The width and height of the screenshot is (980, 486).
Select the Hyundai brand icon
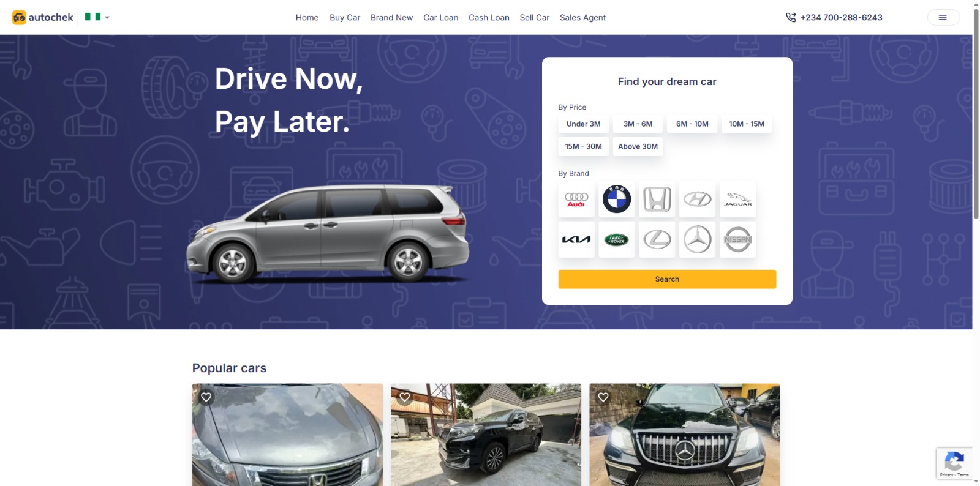(698, 200)
